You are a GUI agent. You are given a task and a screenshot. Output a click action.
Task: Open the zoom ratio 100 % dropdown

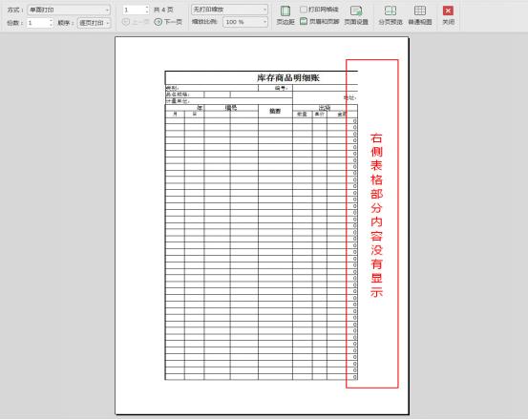[245, 22]
